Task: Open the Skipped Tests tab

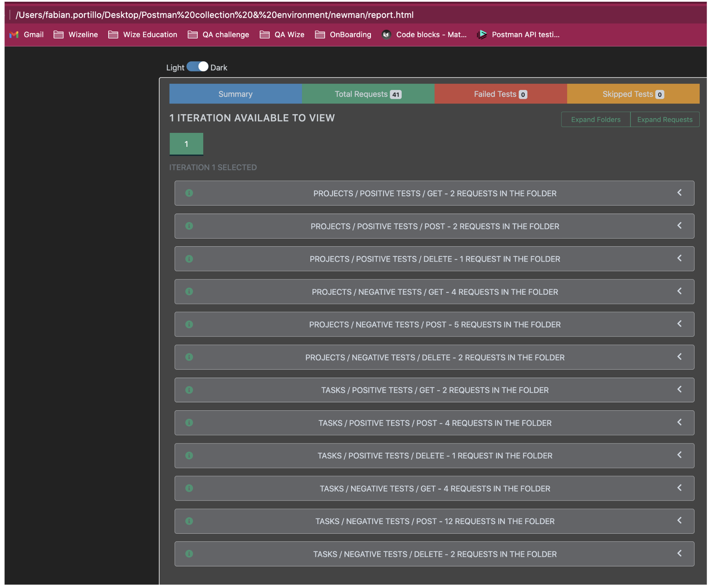Action: pos(633,94)
